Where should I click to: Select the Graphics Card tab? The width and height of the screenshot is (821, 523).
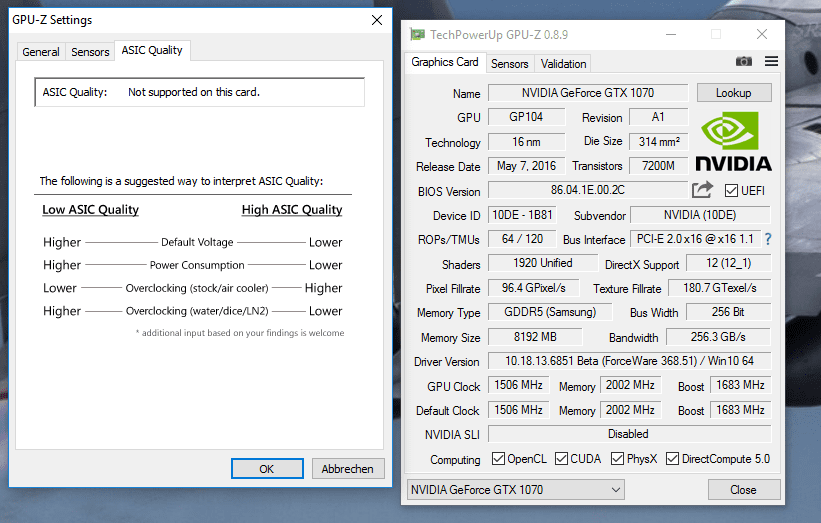pyautogui.click(x=445, y=62)
